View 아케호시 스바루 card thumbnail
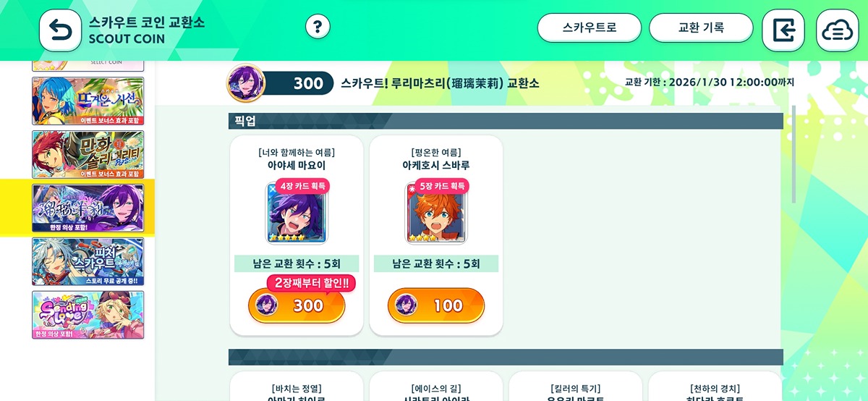 click(x=436, y=213)
